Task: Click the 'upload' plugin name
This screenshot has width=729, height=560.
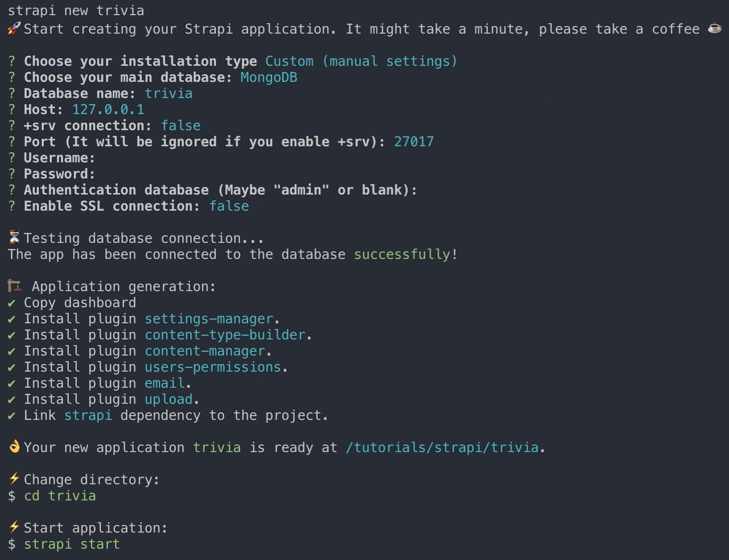Action: (169, 400)
